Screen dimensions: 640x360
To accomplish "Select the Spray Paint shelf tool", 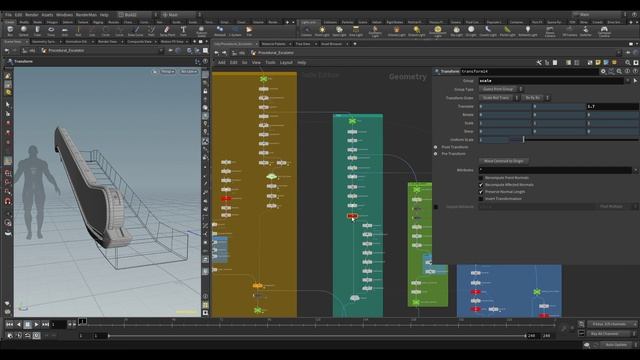I will (167, 31).
